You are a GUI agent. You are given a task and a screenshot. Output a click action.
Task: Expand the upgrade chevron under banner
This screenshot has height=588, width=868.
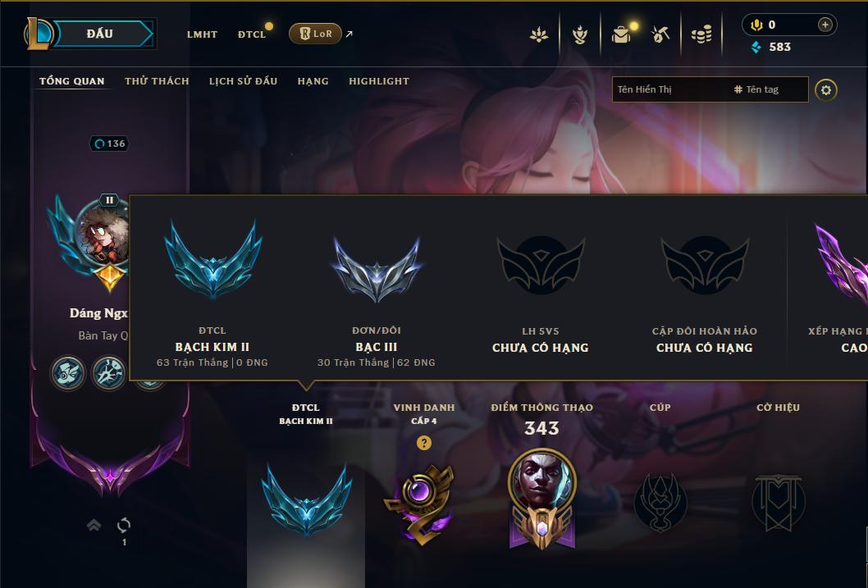(94, 525)
